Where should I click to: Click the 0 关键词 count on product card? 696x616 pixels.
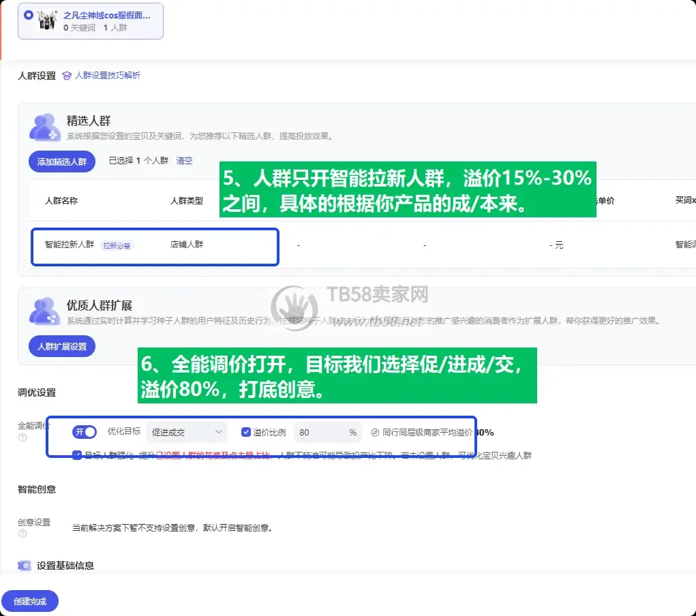click(79, 27)
